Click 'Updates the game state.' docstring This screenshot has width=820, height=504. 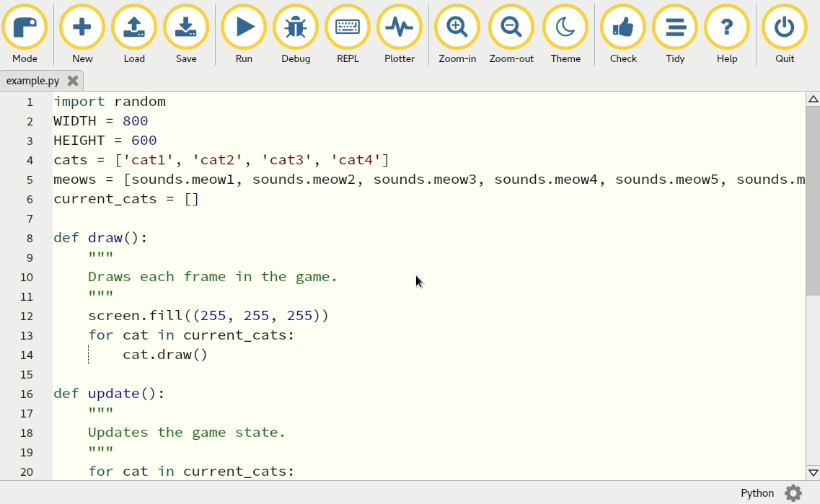[x=187, y=433]
